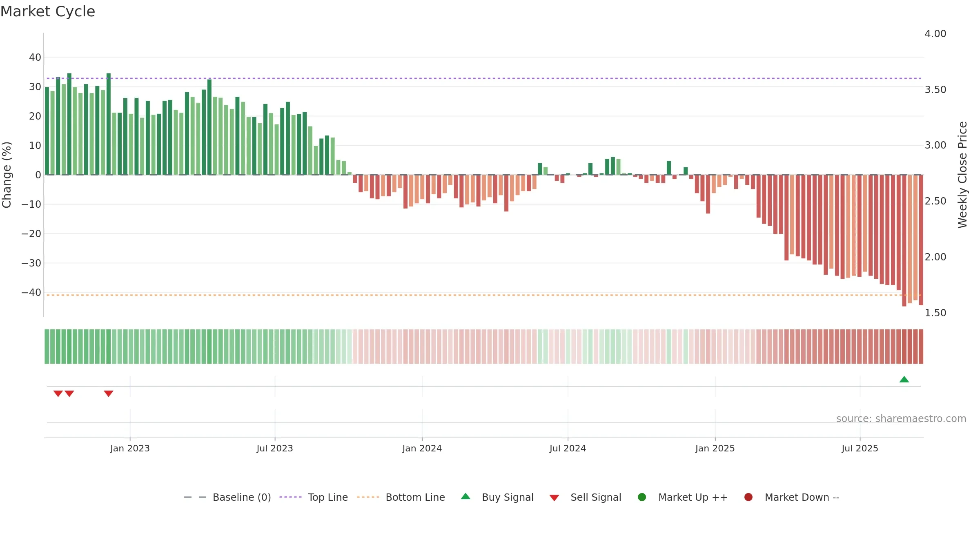
Task: Click the red Sell Signal triangle in the legend
Action: (x=554, y=498)
